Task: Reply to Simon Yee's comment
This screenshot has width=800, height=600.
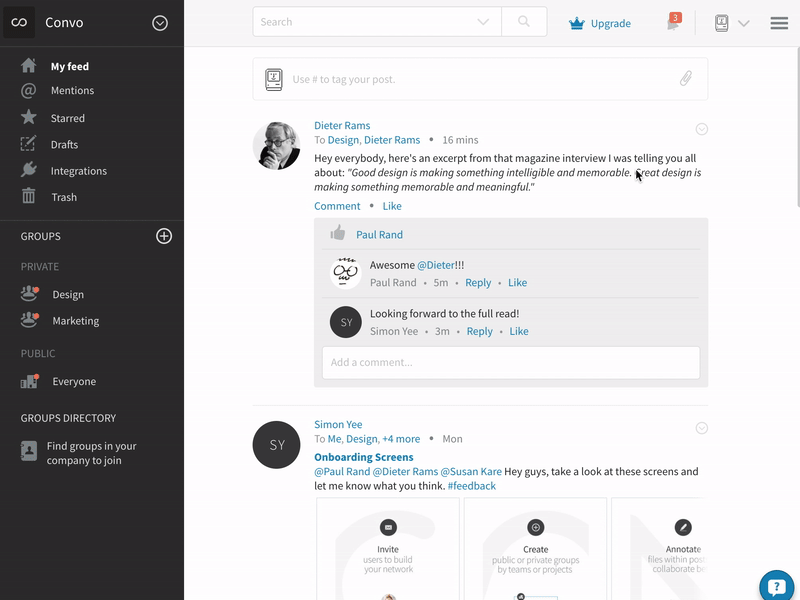Action: pos(480,331)
